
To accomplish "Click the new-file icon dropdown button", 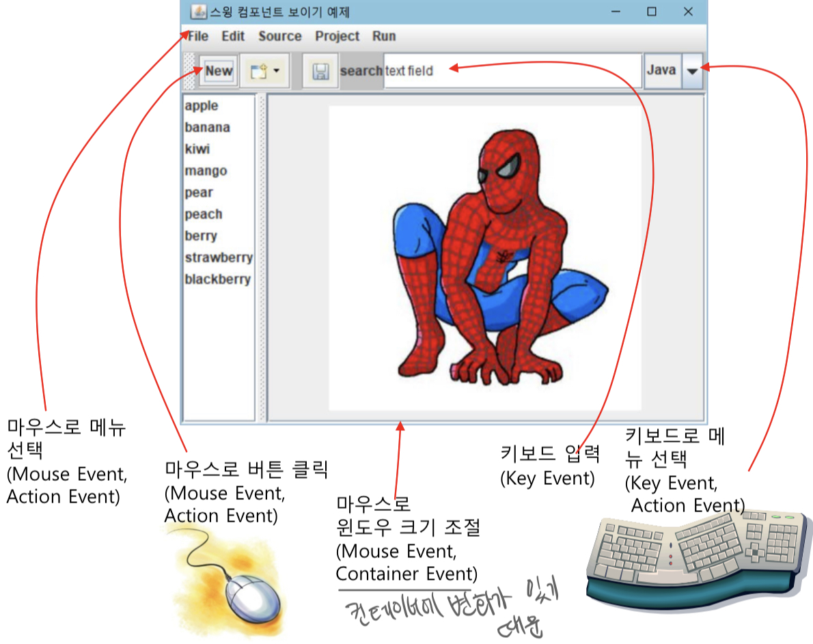I will (x=265, y=71).
